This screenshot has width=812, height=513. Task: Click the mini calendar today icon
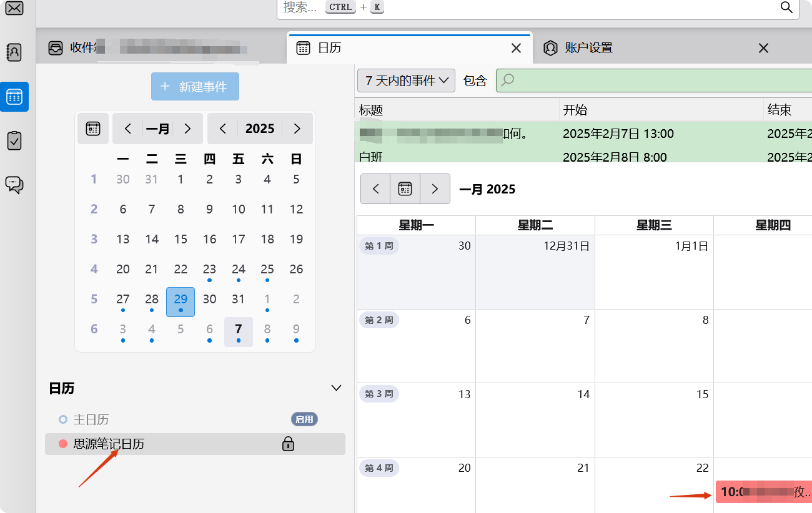[92, 129]
